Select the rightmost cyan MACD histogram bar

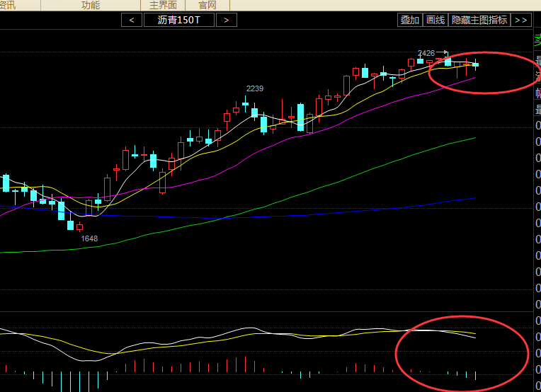click(476, 376)
